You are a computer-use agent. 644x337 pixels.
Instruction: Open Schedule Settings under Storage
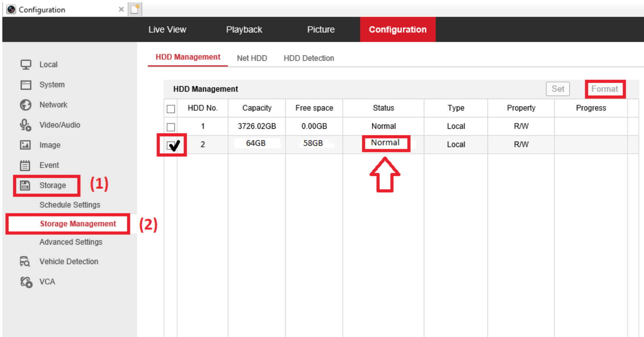(69, 205)
